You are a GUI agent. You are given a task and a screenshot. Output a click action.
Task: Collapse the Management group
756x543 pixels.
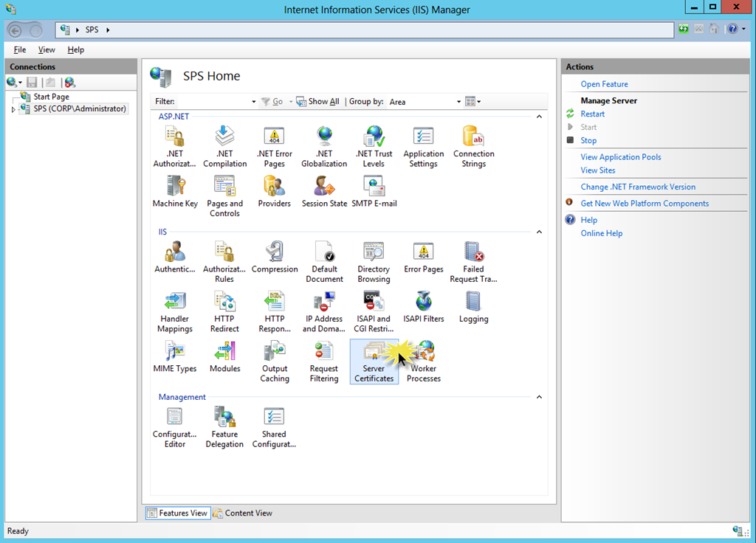(539, 397)
